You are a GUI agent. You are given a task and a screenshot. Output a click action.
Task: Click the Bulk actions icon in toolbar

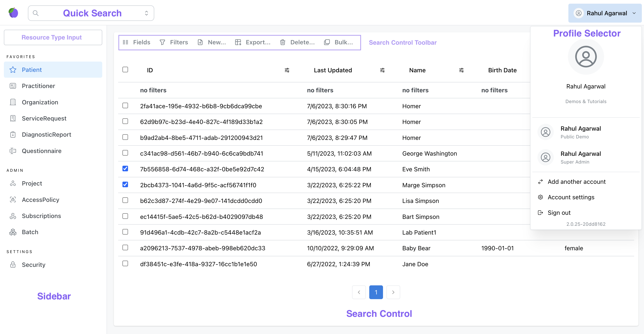coord(327,42)
